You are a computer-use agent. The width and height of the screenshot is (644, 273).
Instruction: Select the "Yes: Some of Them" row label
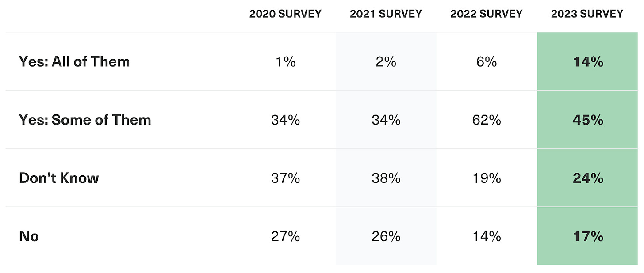click(x=85, y=120)
